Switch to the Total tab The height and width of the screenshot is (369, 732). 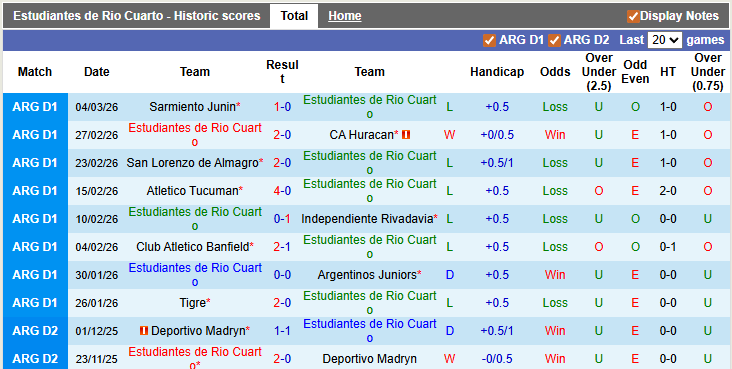(x=294, y=16)
